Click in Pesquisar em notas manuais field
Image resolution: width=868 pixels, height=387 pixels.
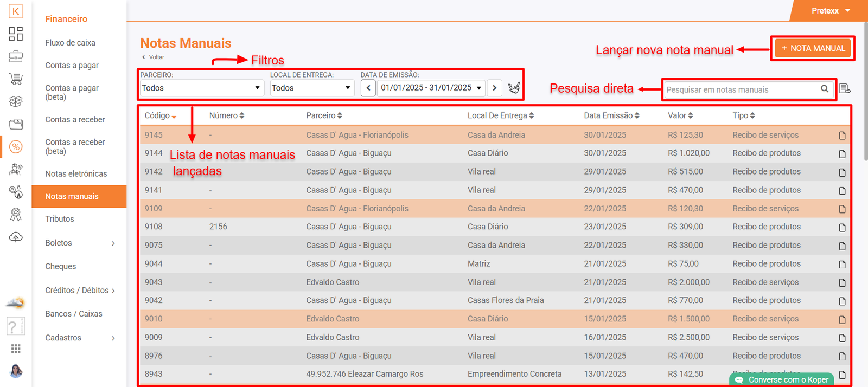point(741,89)
